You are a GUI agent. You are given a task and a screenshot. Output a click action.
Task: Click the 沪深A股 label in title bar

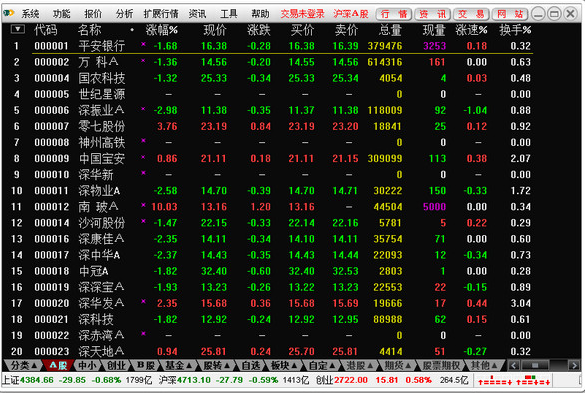[351, 14]
